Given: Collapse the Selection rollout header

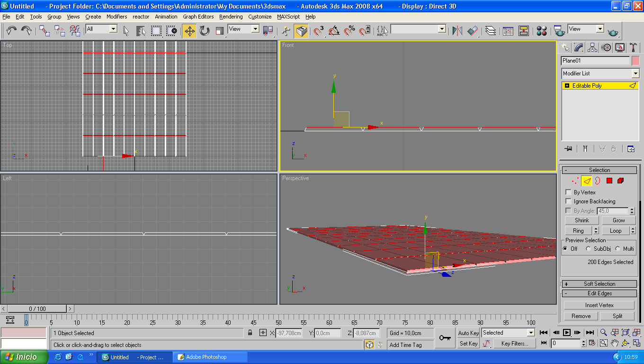Looking at the screenshot, I should (x=599, y=170).
